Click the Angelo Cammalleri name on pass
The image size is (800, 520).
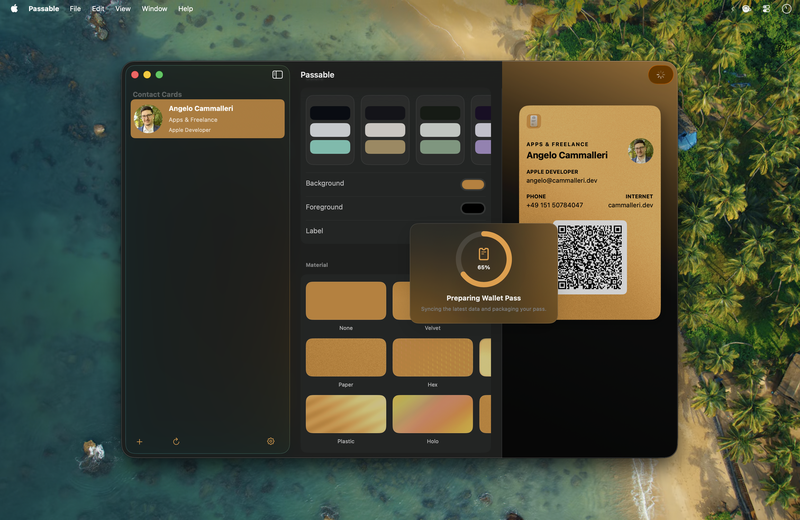coord(567,155)
